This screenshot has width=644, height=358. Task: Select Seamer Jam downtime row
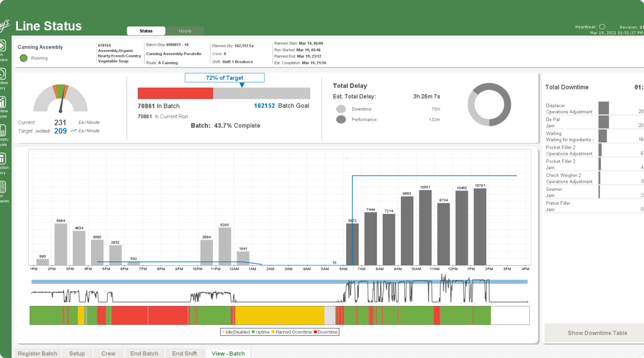pyautogui.click(x=595, y=192)
